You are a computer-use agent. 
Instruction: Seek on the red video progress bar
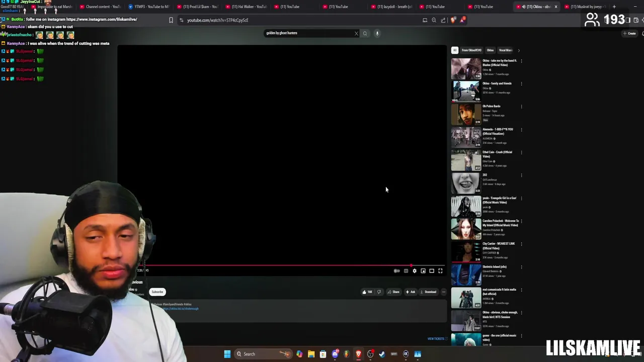click(282, 265)
